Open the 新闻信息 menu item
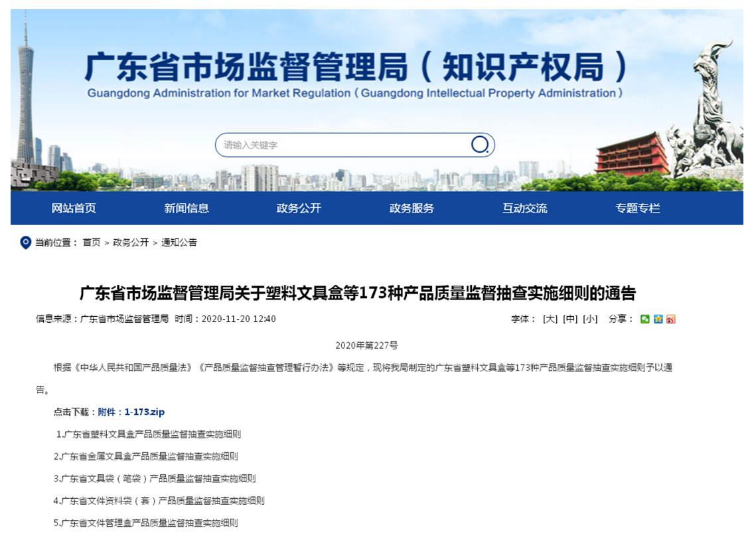 pos(186,208)
